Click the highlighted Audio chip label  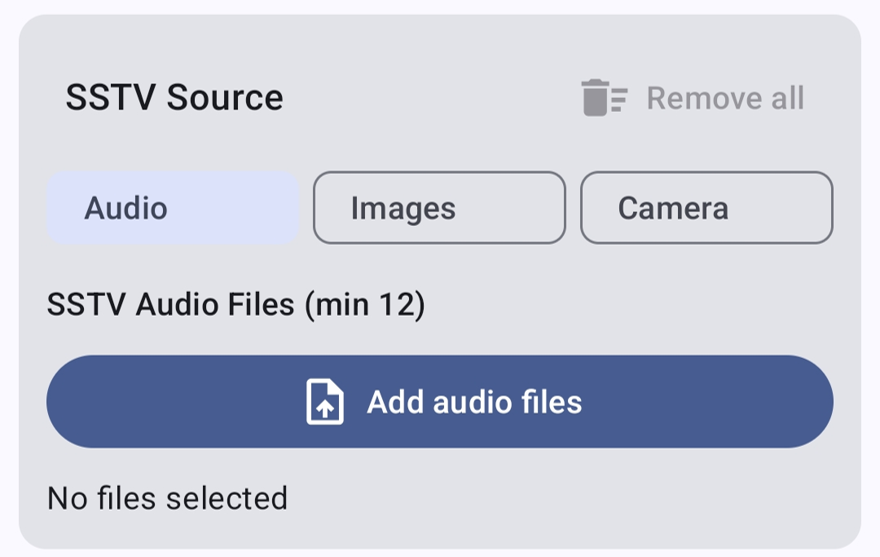coord(126,208)
